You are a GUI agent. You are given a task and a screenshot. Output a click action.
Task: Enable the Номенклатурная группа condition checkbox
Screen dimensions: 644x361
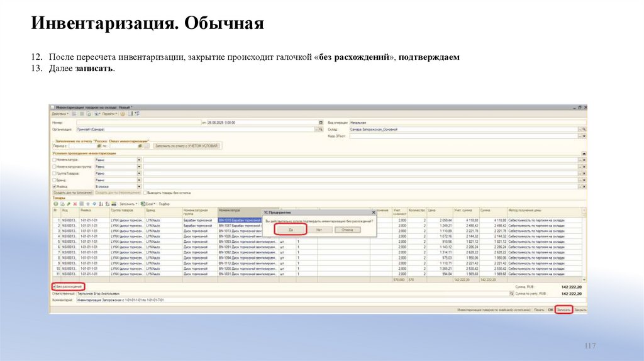[x=54, y=167]
